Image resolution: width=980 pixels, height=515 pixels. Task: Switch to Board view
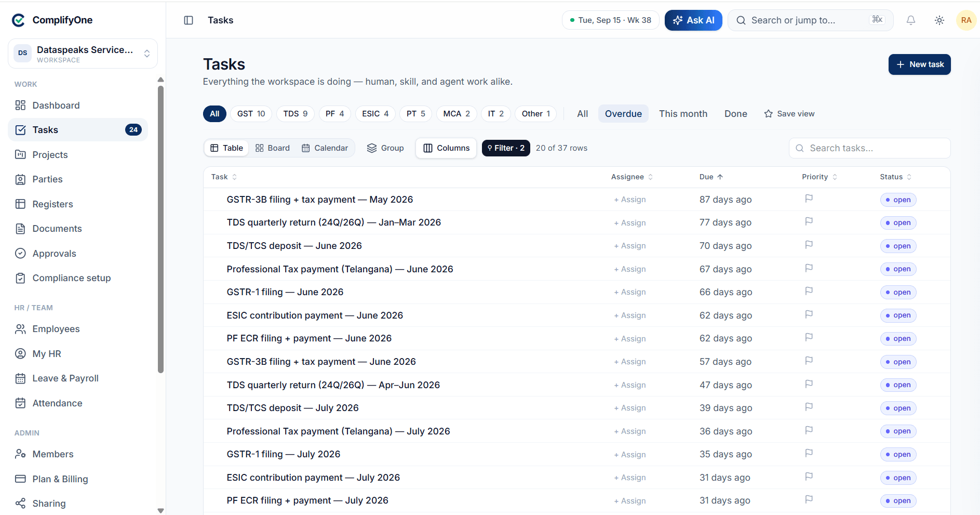pyautogui.click(x=273, y=148)
